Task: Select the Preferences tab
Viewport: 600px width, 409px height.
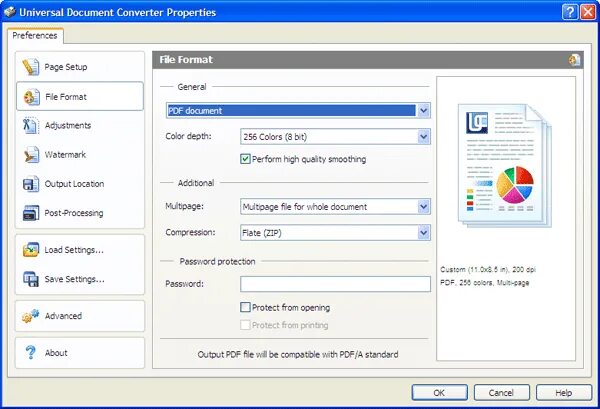Action: (x=35, y=36)
